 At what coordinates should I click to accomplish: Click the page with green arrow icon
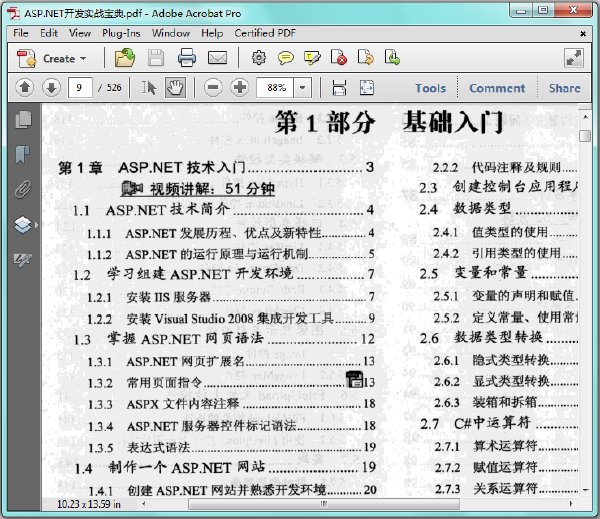(392, 58)
